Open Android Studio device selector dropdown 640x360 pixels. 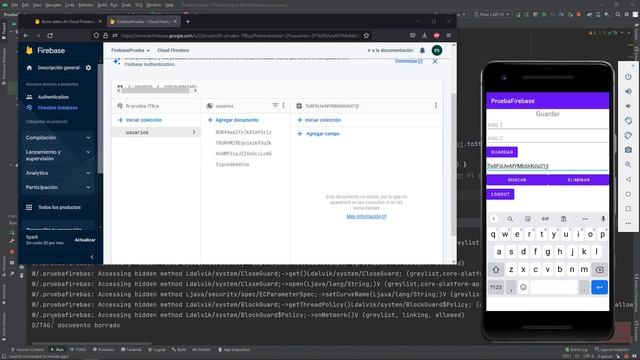coord(491,14)
